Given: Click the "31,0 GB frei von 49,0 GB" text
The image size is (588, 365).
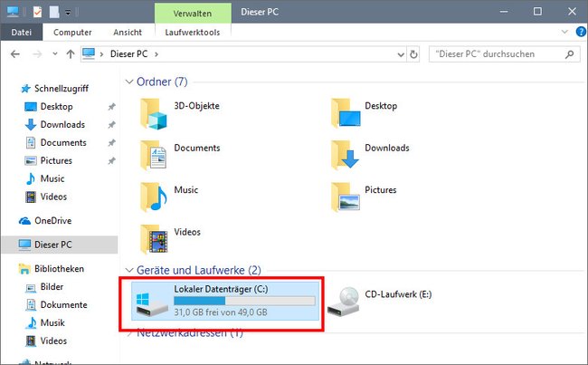Looking at the screenshot, I should pos(221,312).
